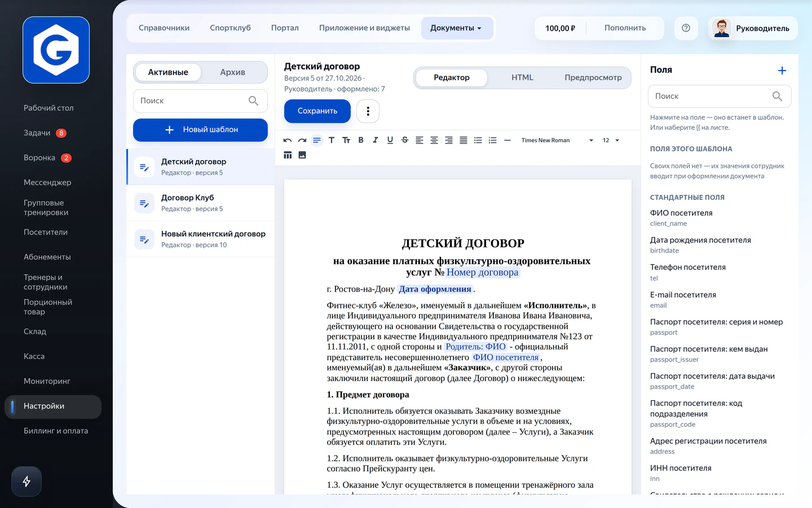Viewport: 812px width, 508px height.
Task: Select the Редактор view mode
Action: click(452, 78)
